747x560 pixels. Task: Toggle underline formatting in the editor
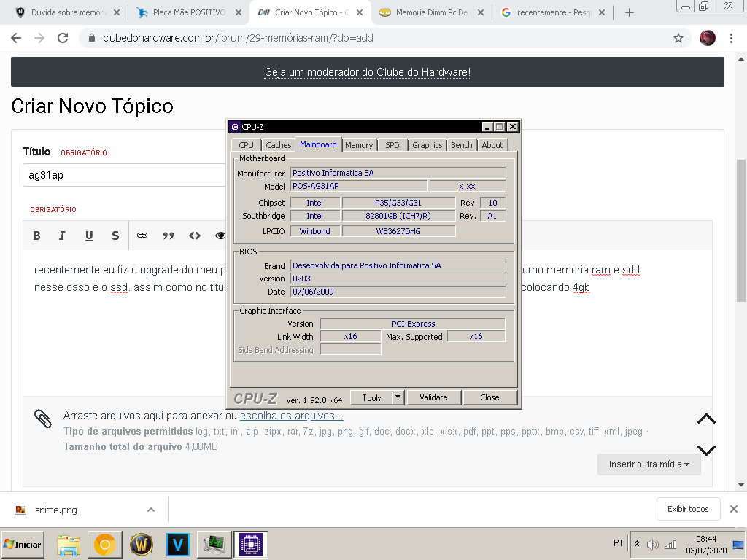89,236
